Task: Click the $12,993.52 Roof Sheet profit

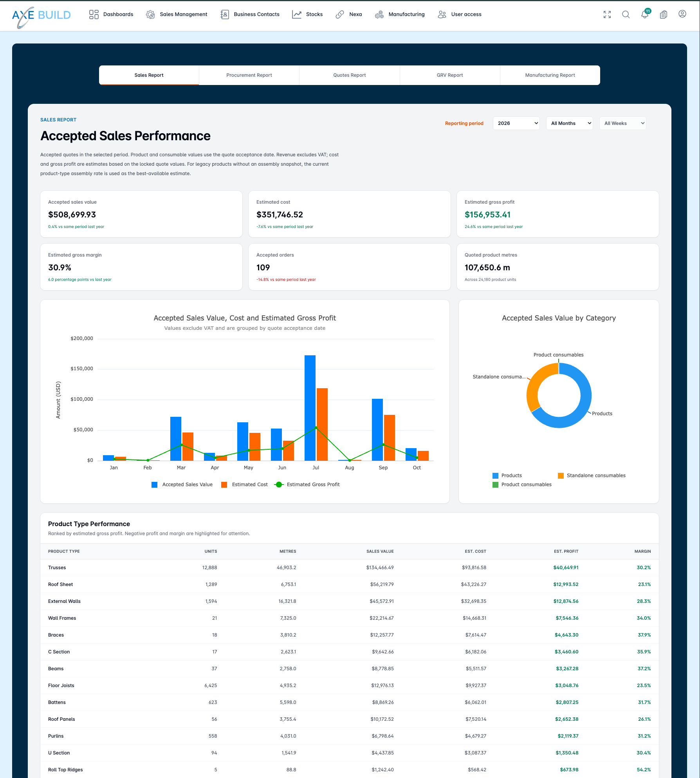Action: point(566,584)
